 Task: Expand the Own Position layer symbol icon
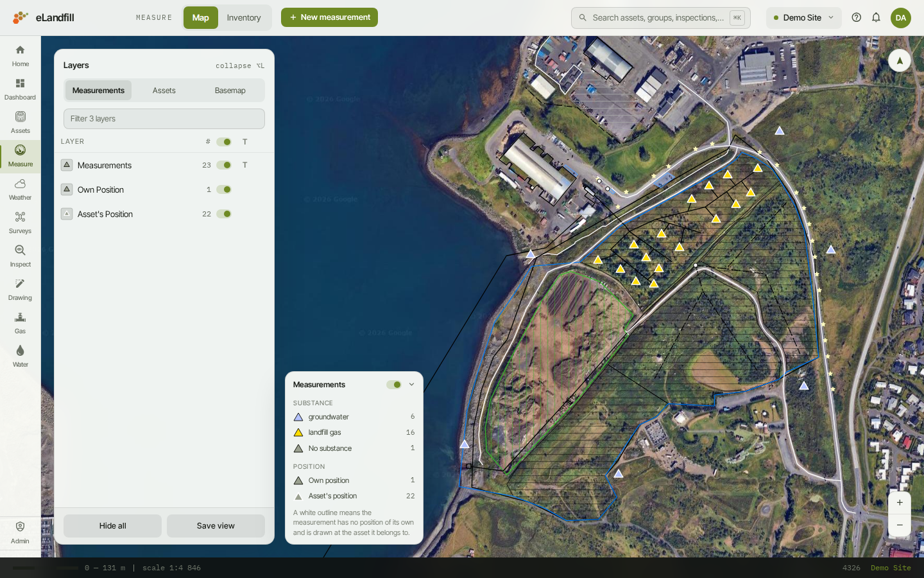[67, 189]
